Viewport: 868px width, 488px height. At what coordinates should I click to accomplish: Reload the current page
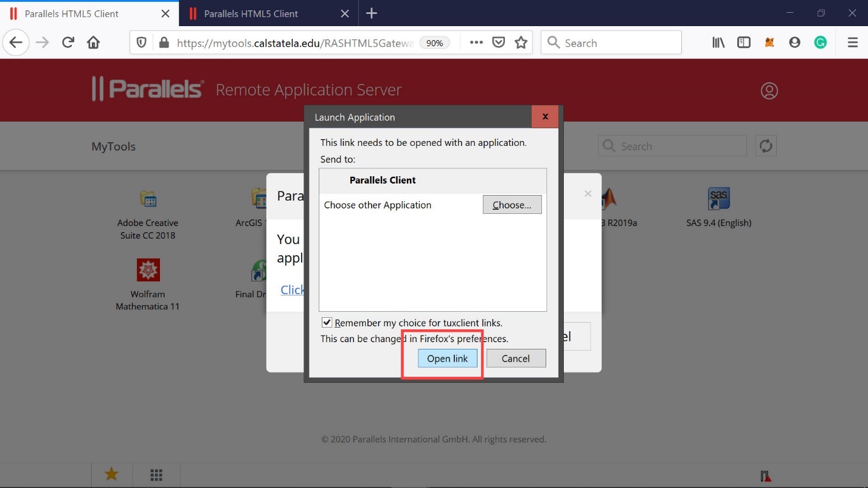tap(68, 43)
